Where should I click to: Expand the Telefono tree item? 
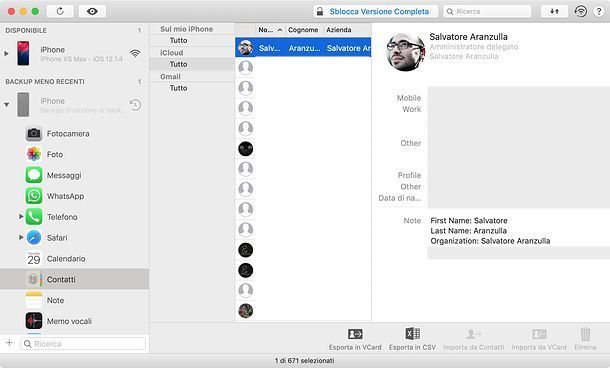[21, 216]
